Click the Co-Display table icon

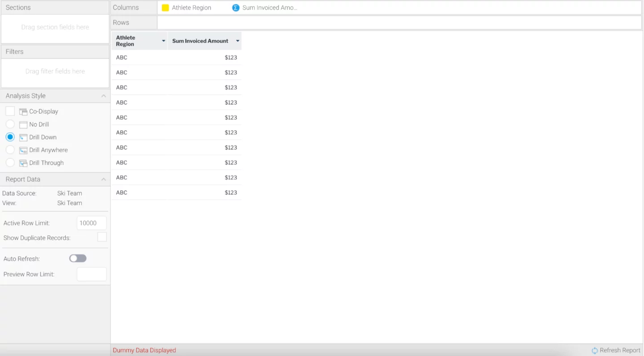(x=23, y=112)
